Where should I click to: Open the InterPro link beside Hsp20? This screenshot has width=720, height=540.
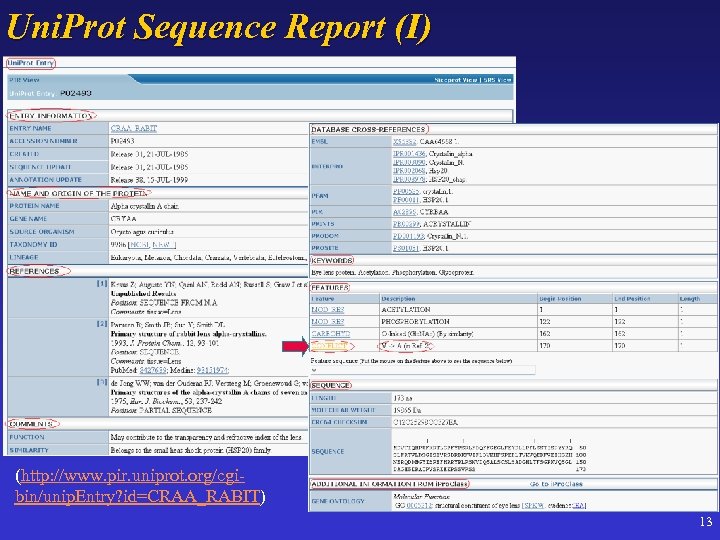pyautogui.click(x=409, y=171)
